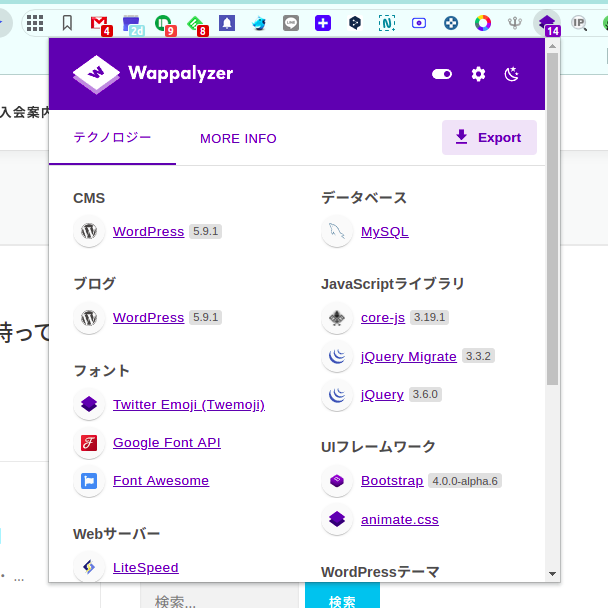The height and width of the screenshot is (608, 608).
Task: Open the core-js link
Action: 383,318
